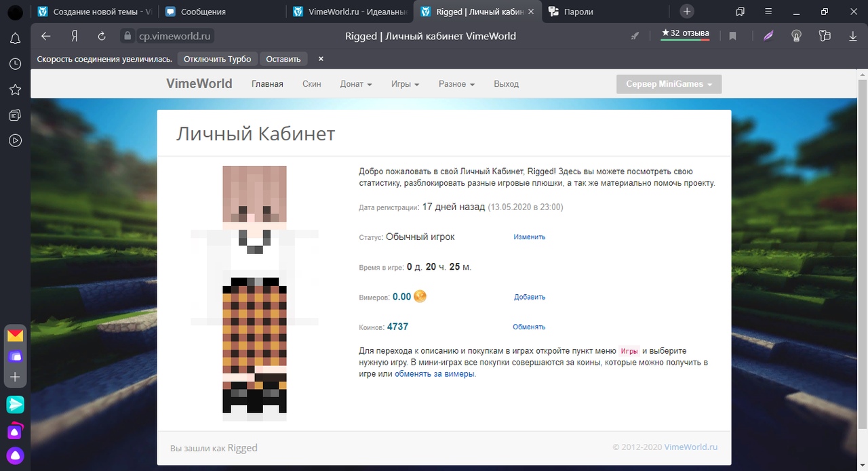The image size is (868, 471).
Task: Click Обычный игрок status text
Action: coord(420,237)
